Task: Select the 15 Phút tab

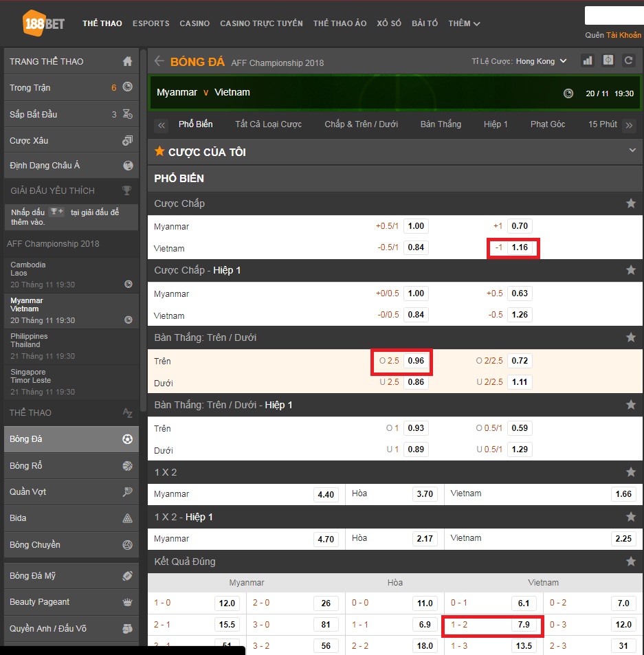Action: click(602, 124)
